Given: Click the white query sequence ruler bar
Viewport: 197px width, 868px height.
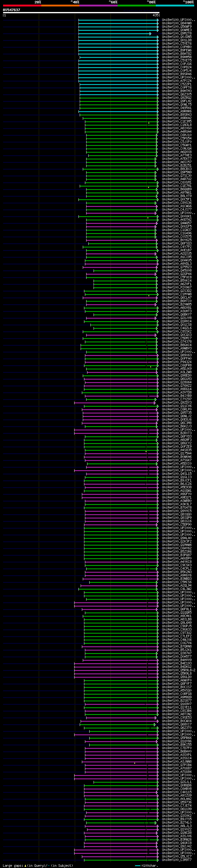Looking at the screenshot, I should coord(81,12).
